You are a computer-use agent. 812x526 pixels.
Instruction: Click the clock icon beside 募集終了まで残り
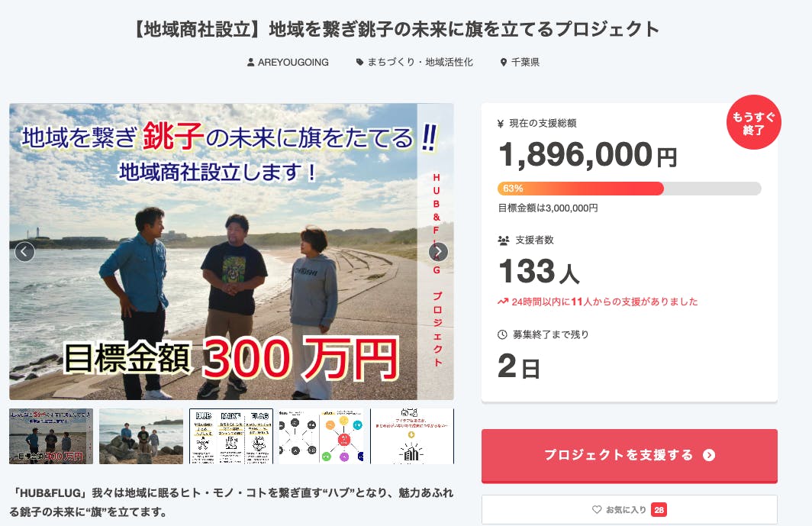(x=502, y=334)
